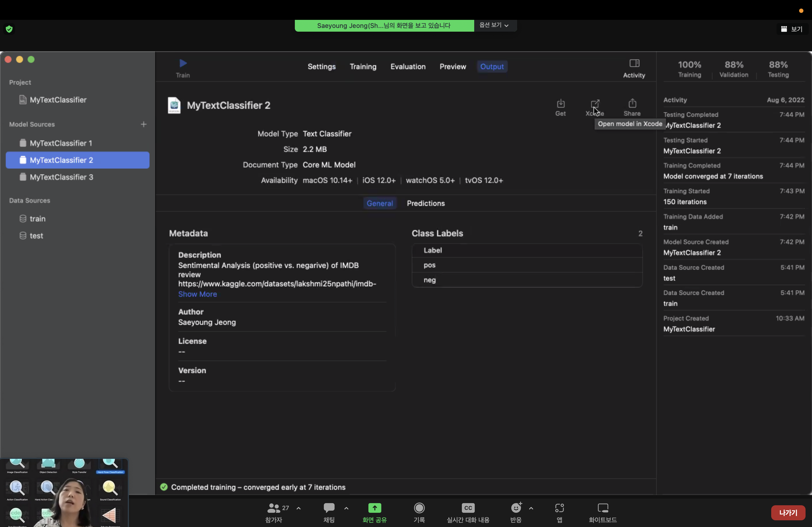Click the 88% Validation accuracy metric

(734, 69)
